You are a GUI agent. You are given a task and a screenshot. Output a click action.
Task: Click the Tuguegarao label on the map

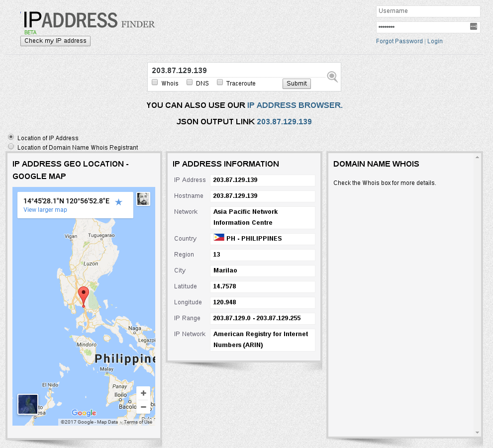[101, 235]
